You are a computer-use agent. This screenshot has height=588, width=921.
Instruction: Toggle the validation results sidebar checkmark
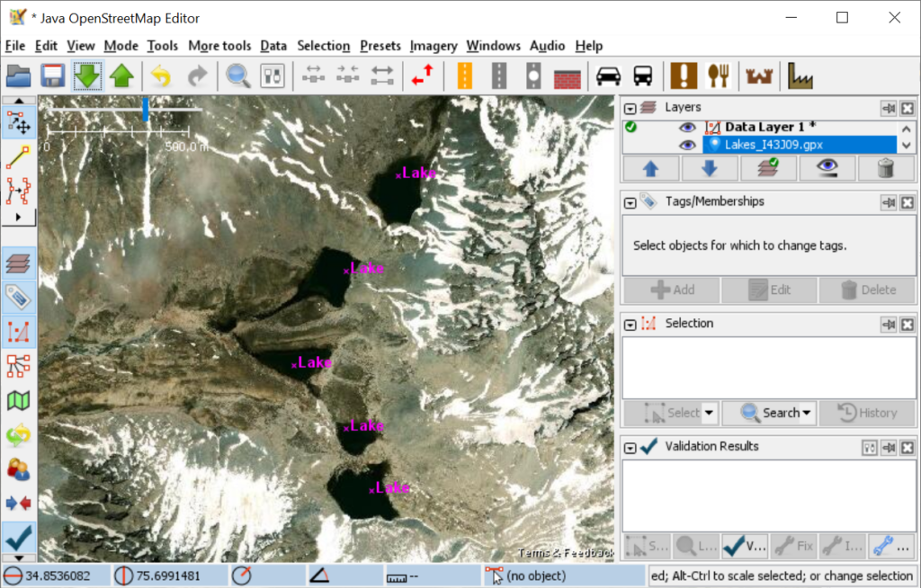(19, 538)
